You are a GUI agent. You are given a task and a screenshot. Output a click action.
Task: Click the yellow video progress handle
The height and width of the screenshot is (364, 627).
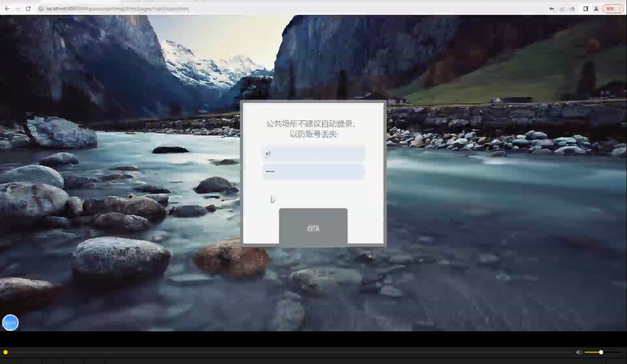[x=5, y=352]
